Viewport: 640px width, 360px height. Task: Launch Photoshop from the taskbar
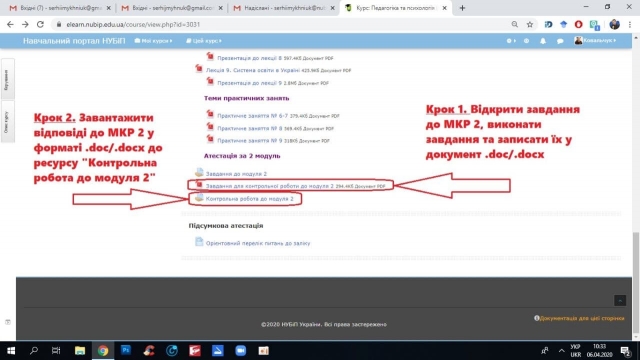coord(126,350)
